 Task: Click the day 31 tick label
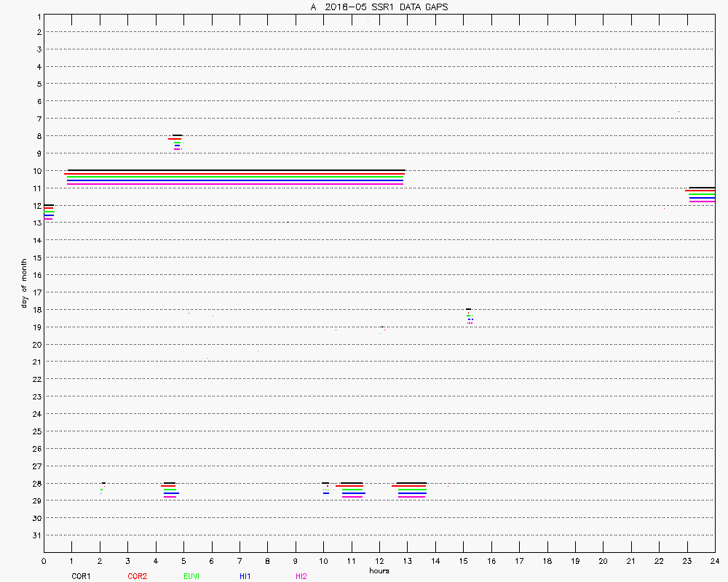click(x=35, y=535)
